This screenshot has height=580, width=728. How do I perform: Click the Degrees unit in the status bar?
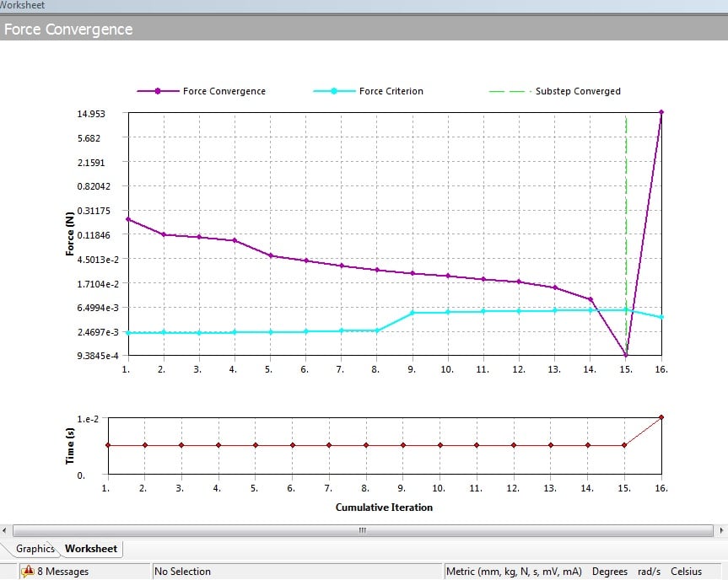610,572
